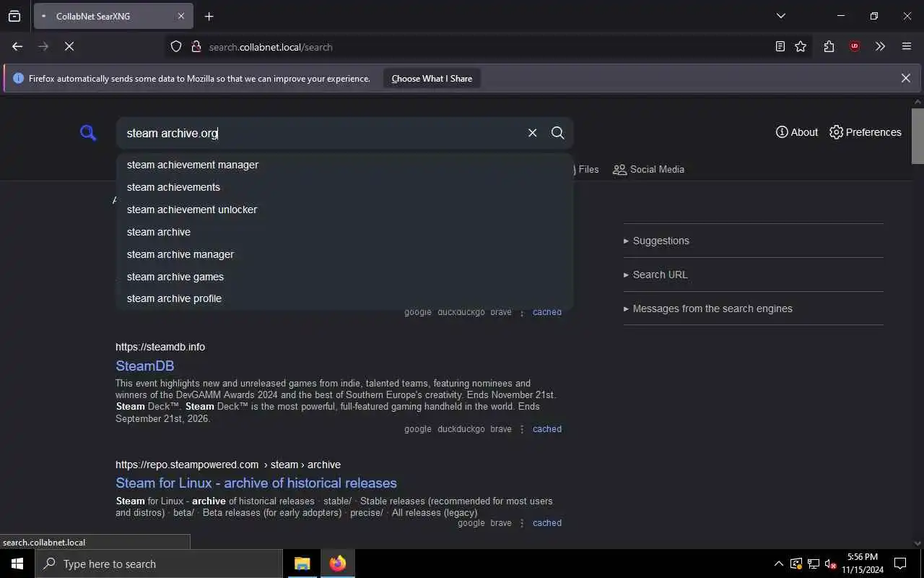
Task: Open Steam for Linux result options dots
Action: click(x=522, y=523)
